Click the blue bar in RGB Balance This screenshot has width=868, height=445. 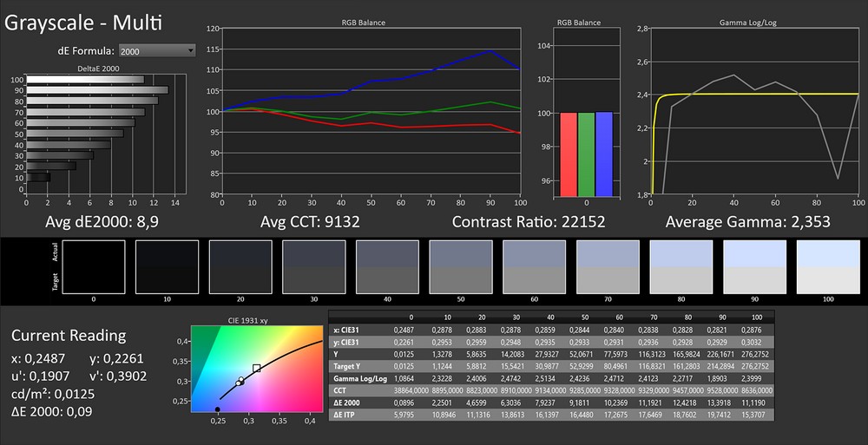pos(604,154)
